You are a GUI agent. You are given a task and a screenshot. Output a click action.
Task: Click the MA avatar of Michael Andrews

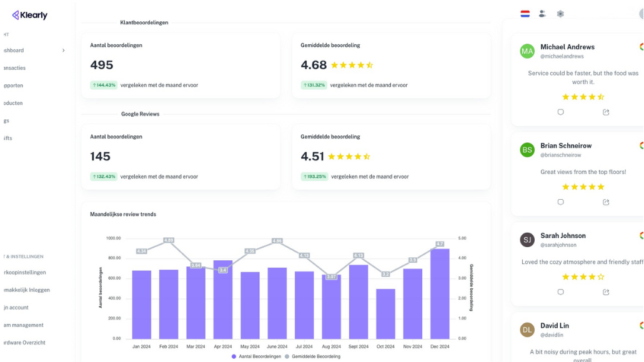click(527, 51)
